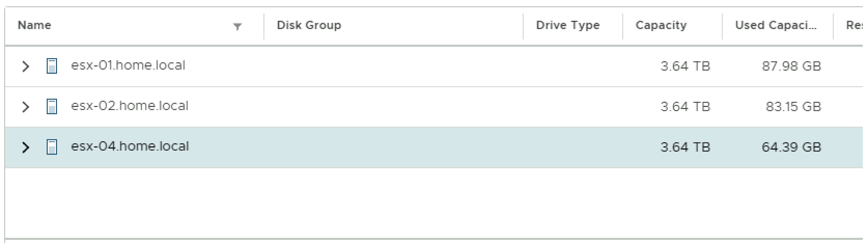Click the 87.98 GB used capacity cell
This screenshot has width=868, height=243.
click(x=791, y=66)
